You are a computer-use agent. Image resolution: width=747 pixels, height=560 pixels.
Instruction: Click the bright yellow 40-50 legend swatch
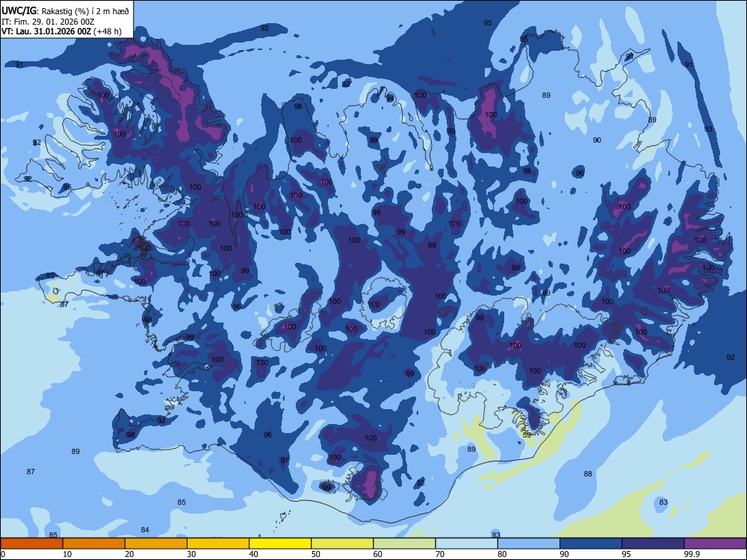pyautogui.click(x=280, y=544)
